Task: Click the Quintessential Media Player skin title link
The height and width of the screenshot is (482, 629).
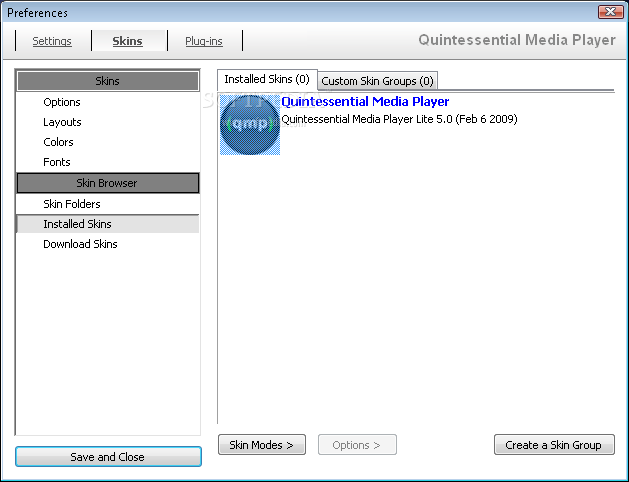Action: coord(365,101)
